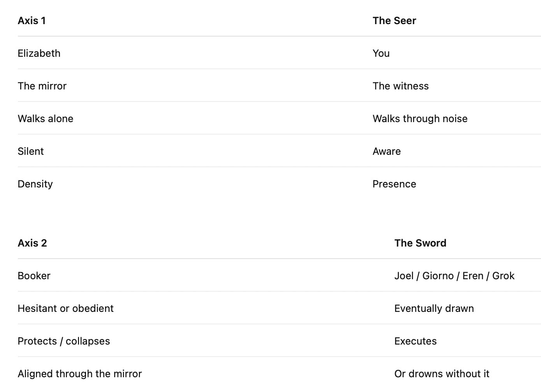This screenshot has height=392, width=541.
Task: Click the Protects / collapses cell
Action: (64, 341)
